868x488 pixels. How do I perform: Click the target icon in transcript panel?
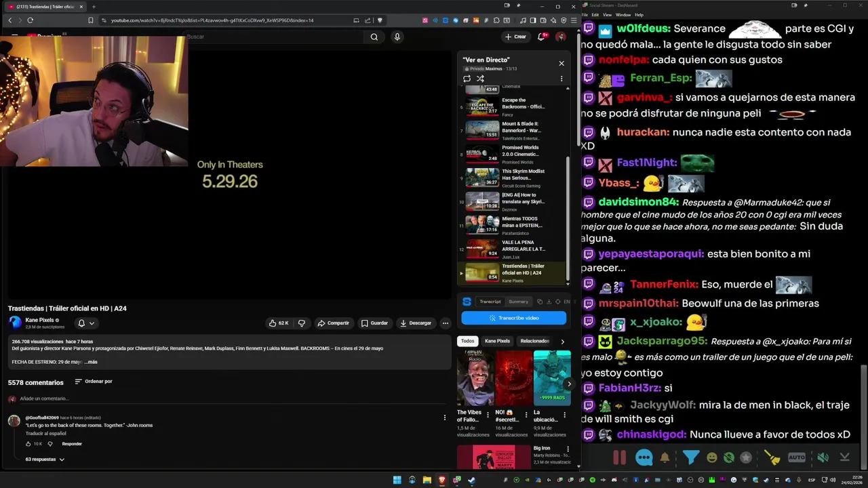(557, 302)
